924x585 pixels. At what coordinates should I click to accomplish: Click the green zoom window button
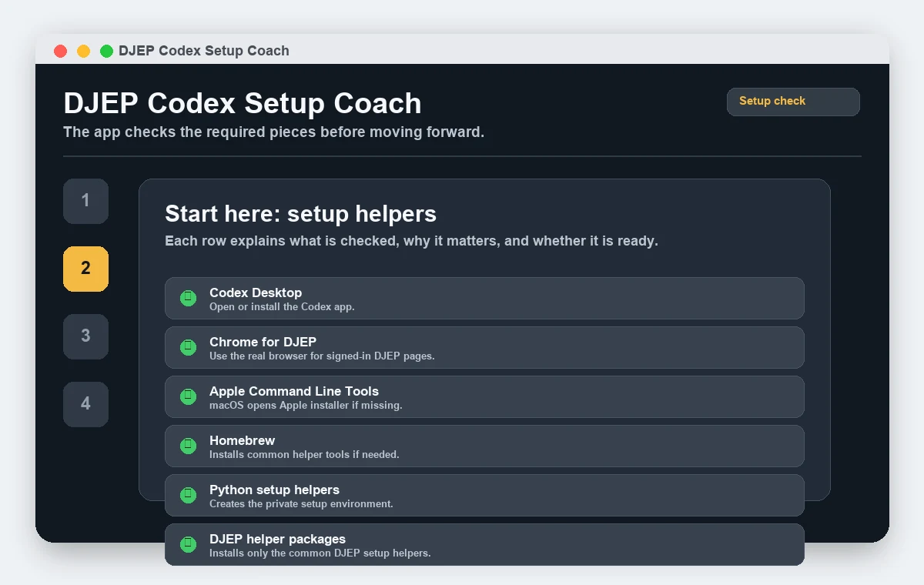106,51
